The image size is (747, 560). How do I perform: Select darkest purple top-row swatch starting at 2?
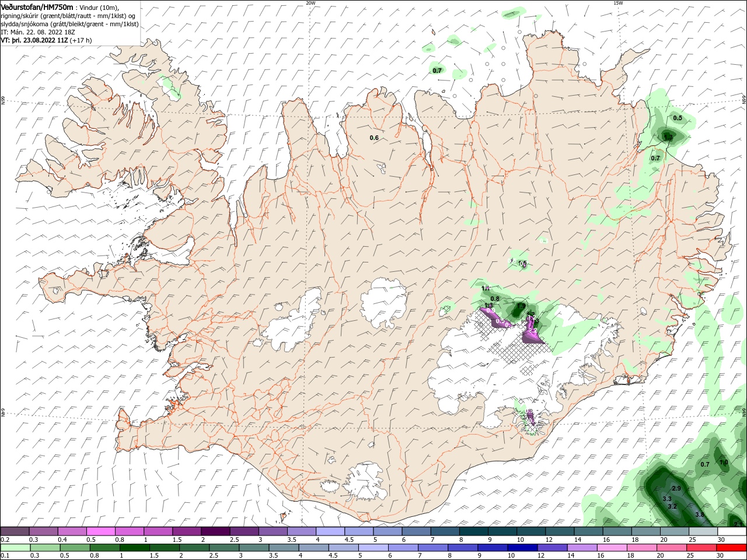tap(215, 531)
